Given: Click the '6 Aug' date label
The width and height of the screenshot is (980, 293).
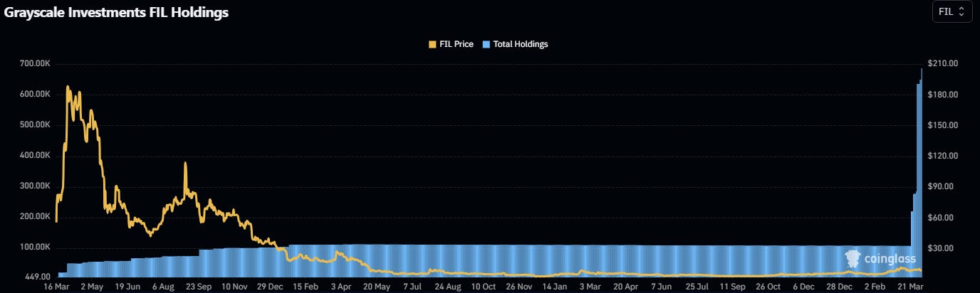Looking at the screenshot, I should (162, 287).
